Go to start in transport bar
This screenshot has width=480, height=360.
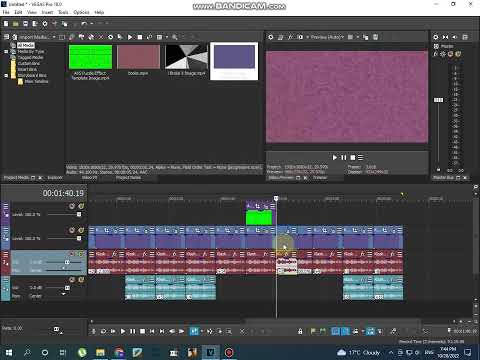point(152,331)
